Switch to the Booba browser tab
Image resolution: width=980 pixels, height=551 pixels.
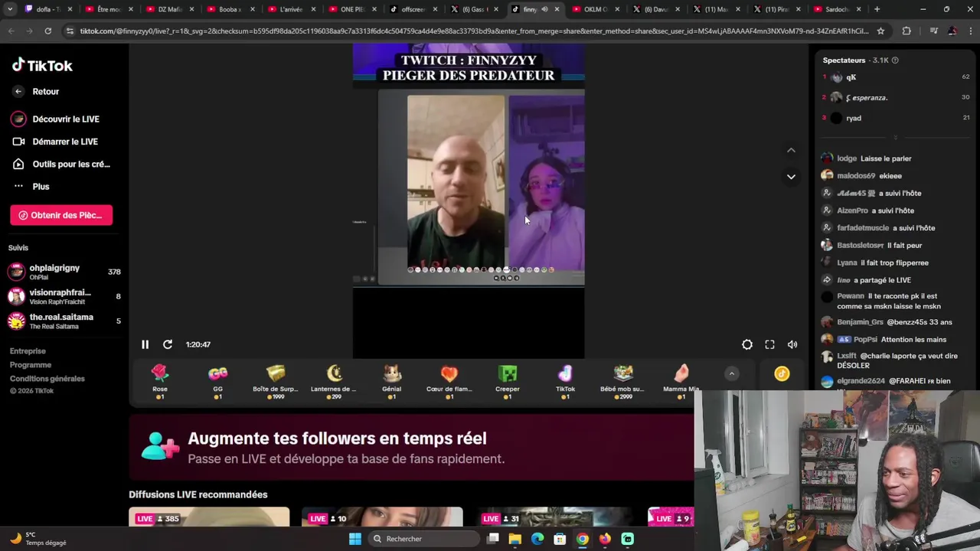point(229,9)
